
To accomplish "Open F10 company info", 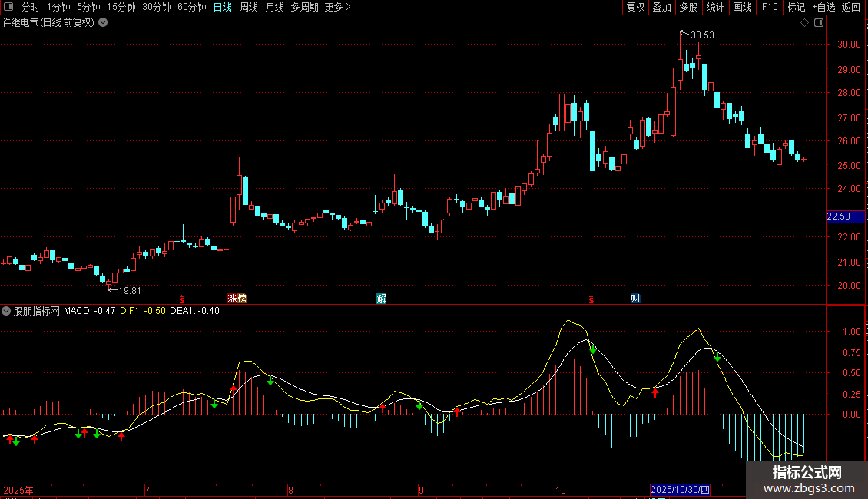I will click(770, 7).
